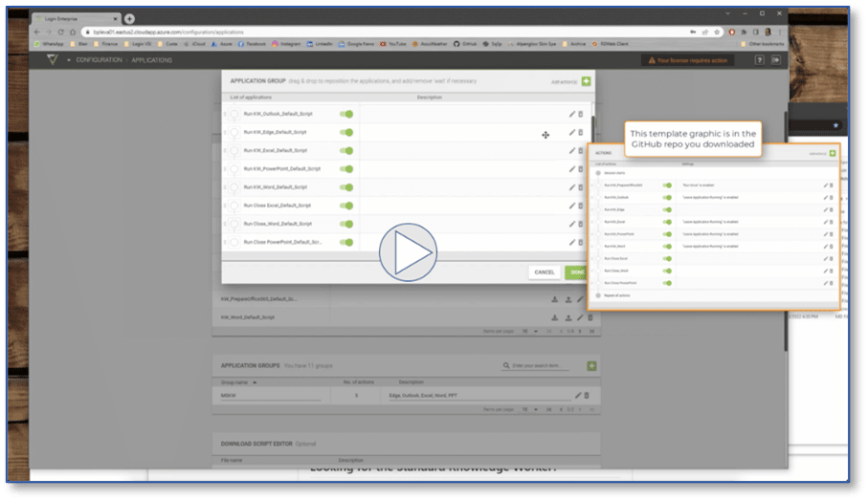Toggle the Run KW_PowerPoint_Default_Script switch
This screenshot has height=501, width=868.
click(x=346, y=168)
